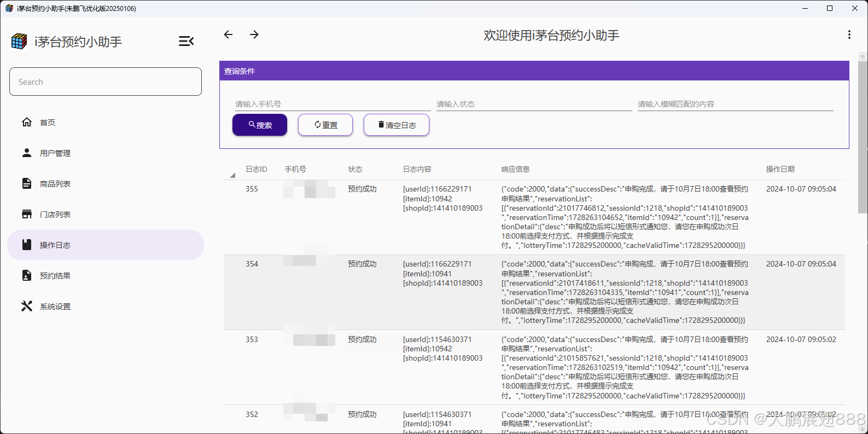Click 预约成功 status in row 354

click(362, 264)
